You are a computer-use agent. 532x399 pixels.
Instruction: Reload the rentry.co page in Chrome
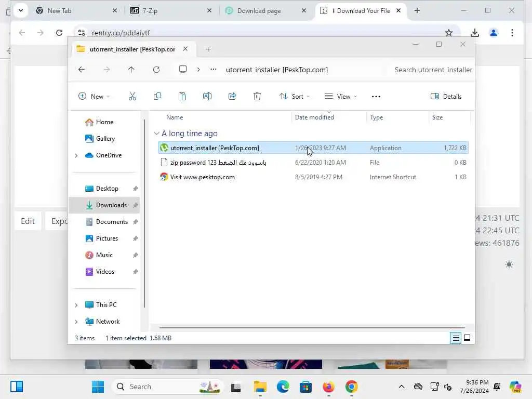click(x=59, y=33)
